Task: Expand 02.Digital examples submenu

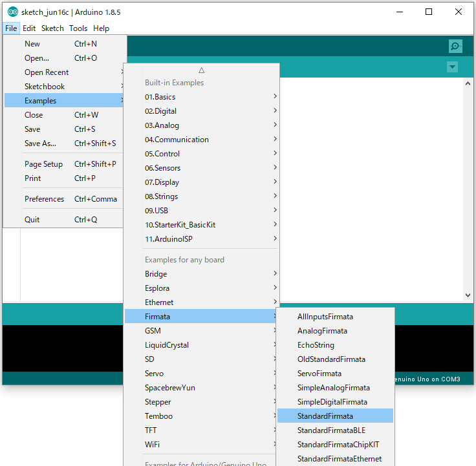Action: 202,111
